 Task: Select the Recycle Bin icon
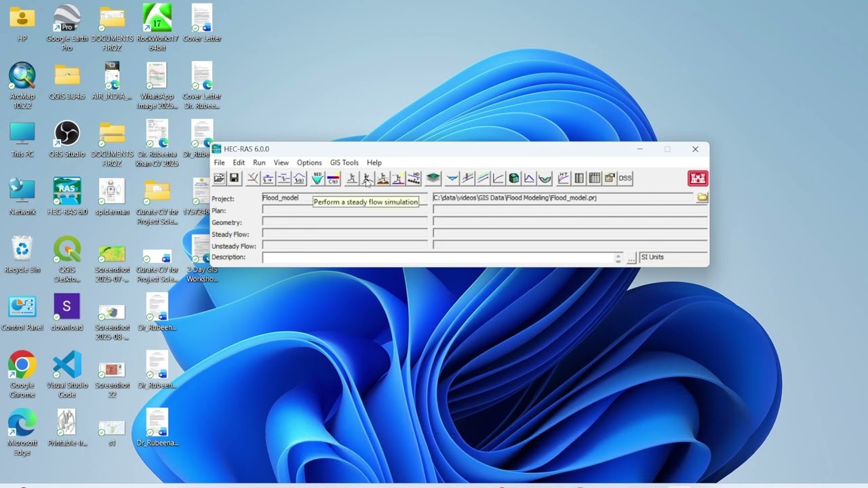tap(22, 254)
